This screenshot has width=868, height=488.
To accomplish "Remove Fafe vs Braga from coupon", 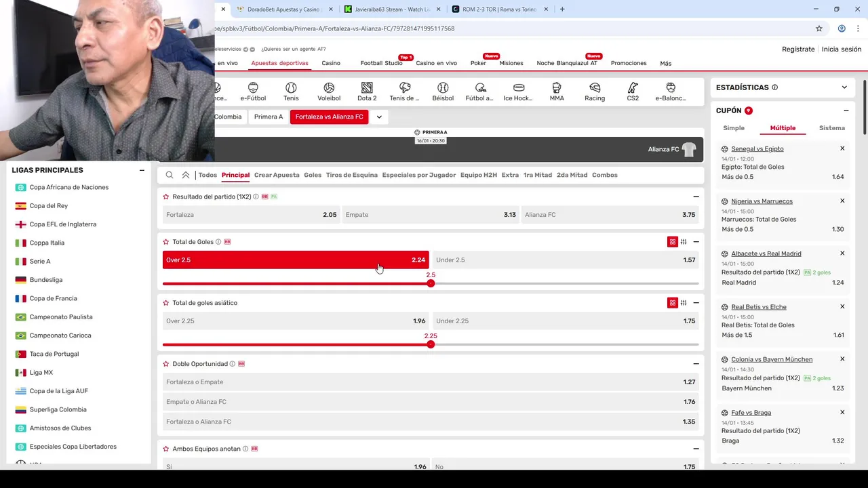I will tap(842, 412).
